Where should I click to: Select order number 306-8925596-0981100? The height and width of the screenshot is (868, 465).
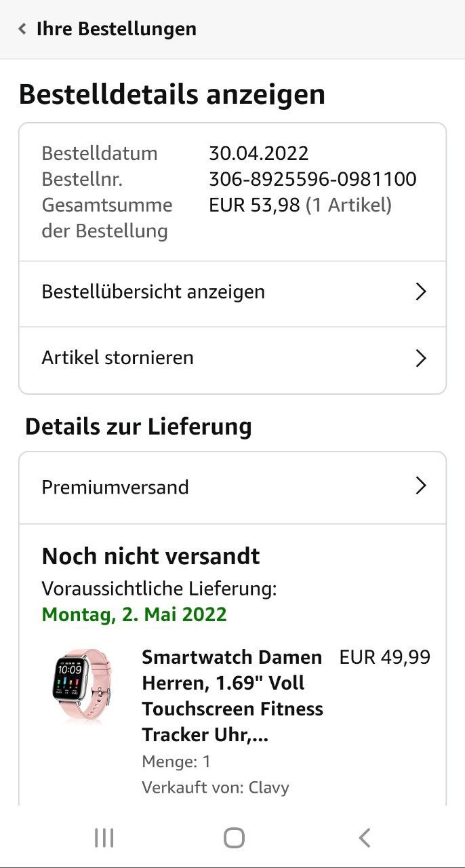(x=312, y=179)
